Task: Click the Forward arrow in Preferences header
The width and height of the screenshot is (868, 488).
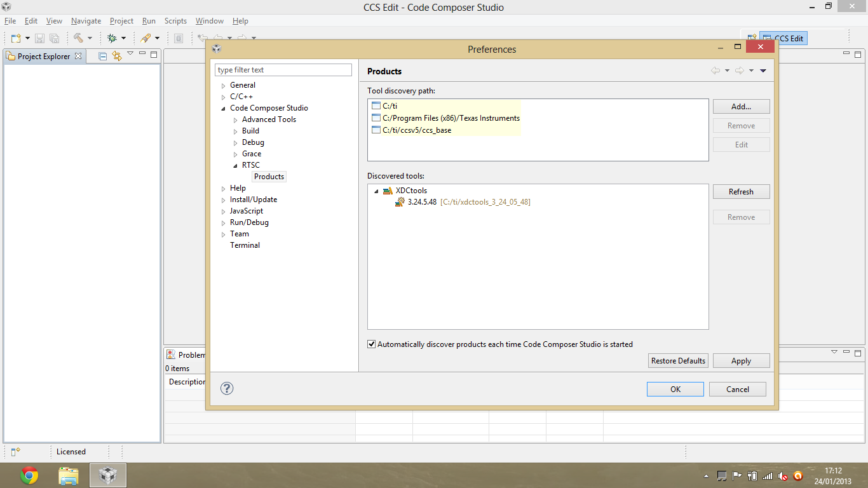Action: click(739, 71)
